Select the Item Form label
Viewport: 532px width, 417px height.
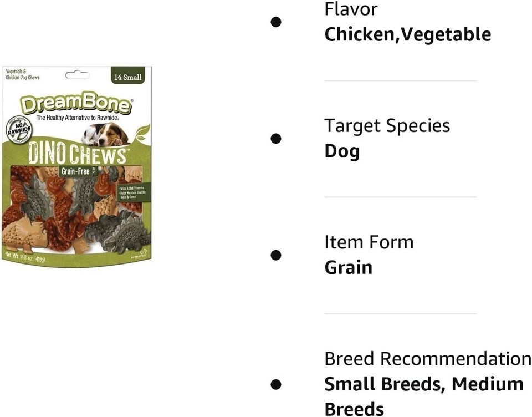[369, 242]
